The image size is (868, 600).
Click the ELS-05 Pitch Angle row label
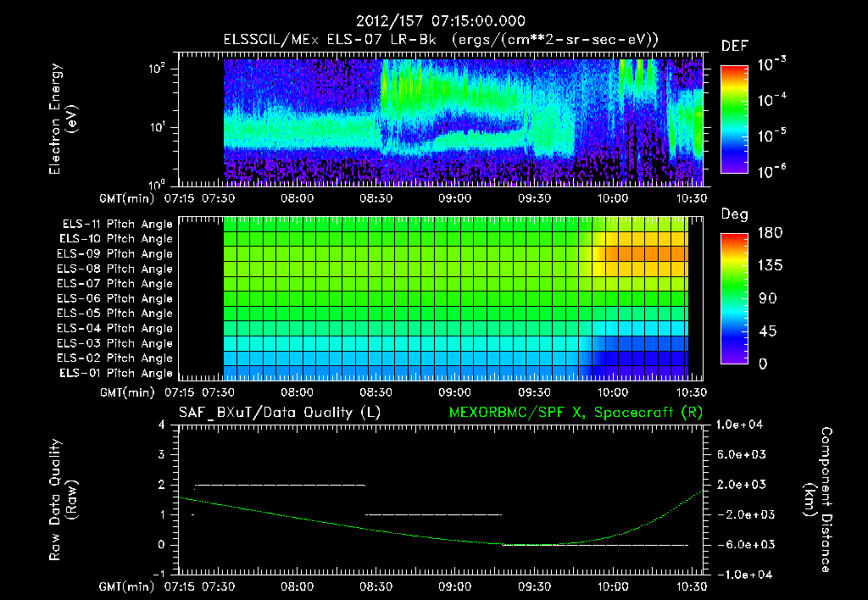[x=114, y=314]
